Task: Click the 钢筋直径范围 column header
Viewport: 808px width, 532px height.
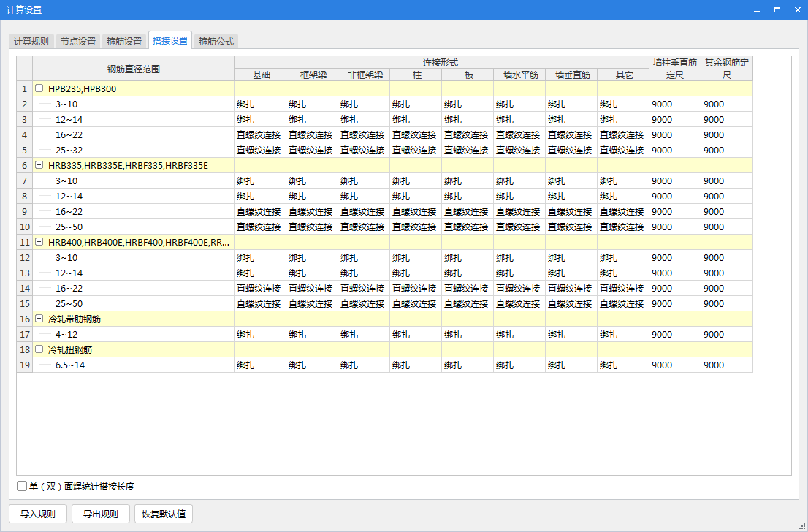Action: (134, 69)
